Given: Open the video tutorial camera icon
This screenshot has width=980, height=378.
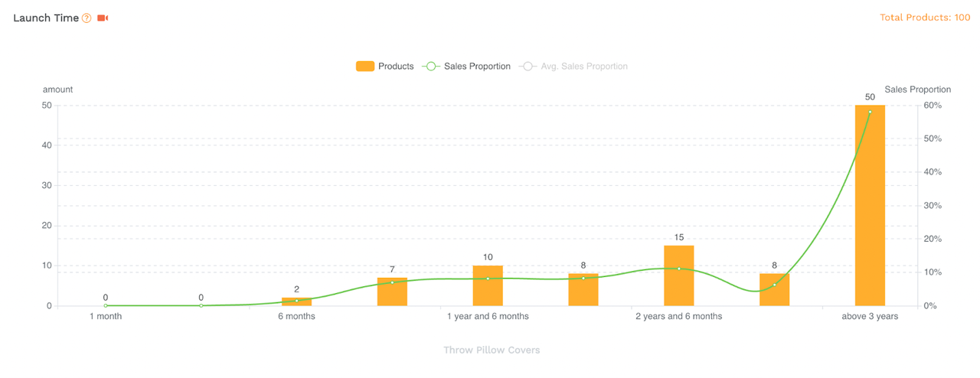Looking at the screenshot, I should coord(103,18).
